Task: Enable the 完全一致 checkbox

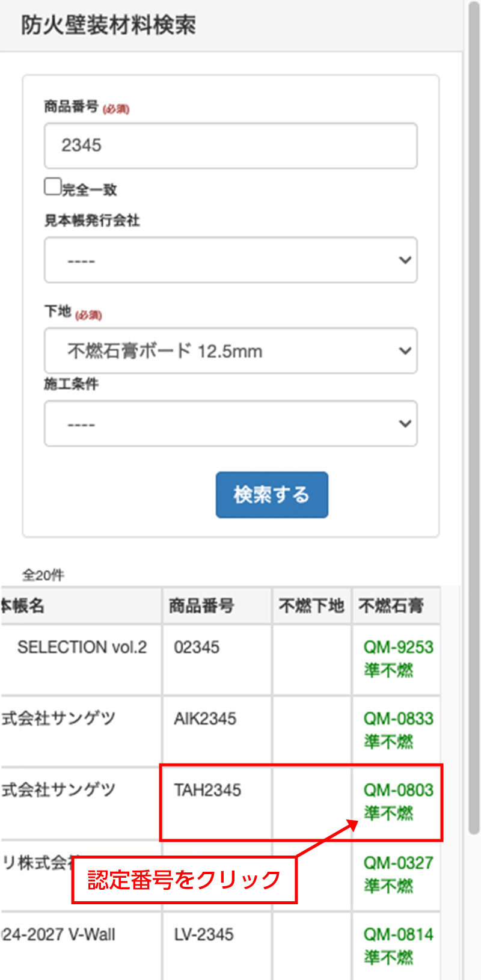Action: pos(53,186)
